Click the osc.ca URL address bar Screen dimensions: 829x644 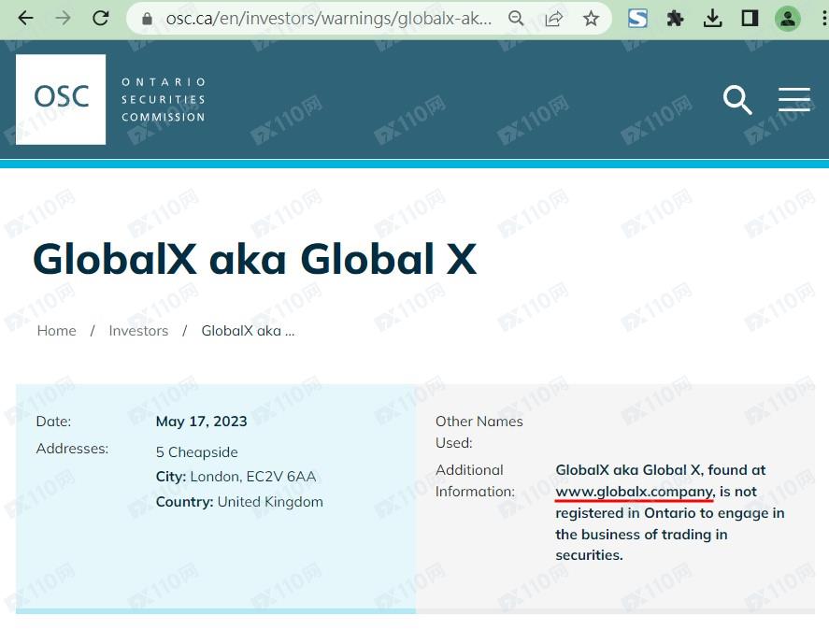(x=328, y=19)
